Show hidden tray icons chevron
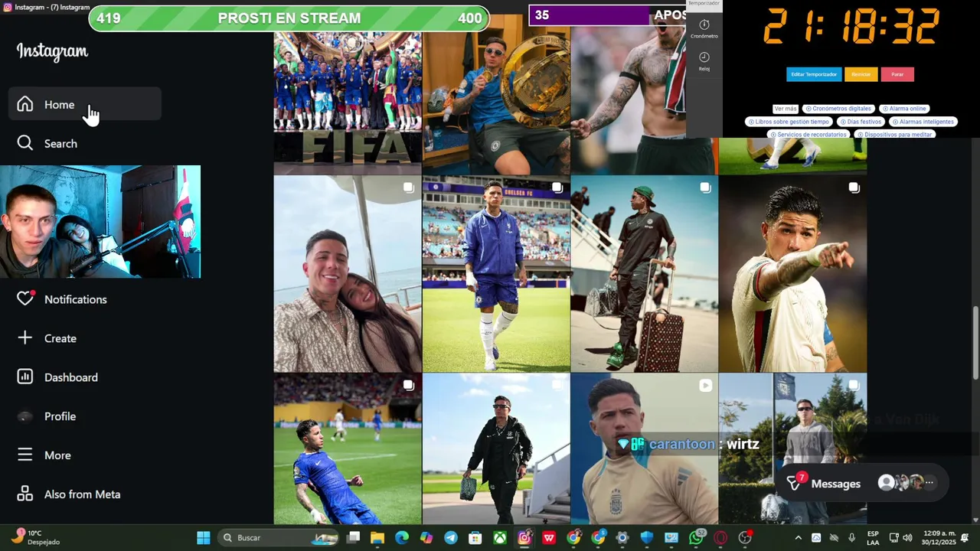This screenshot has width=980, height=551. 798,538
